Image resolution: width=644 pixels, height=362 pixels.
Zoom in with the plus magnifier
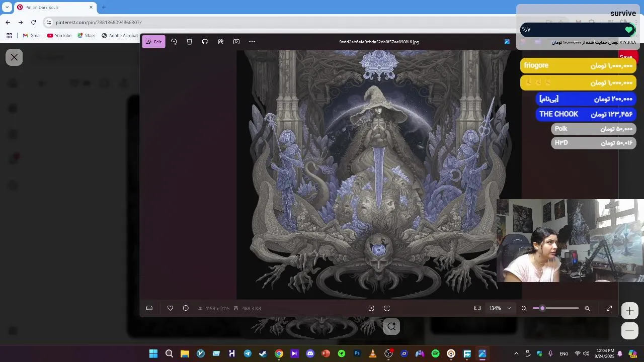click(x=587, y=308)
